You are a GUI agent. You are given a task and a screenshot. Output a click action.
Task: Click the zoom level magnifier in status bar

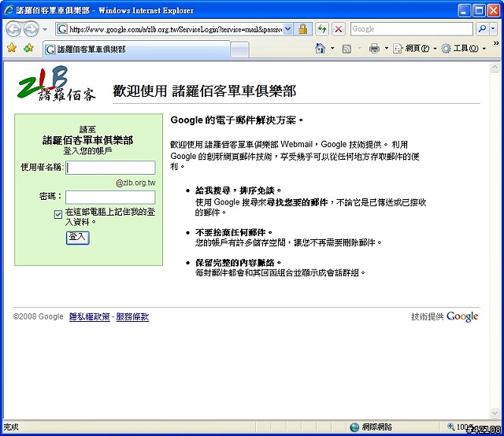450,427
